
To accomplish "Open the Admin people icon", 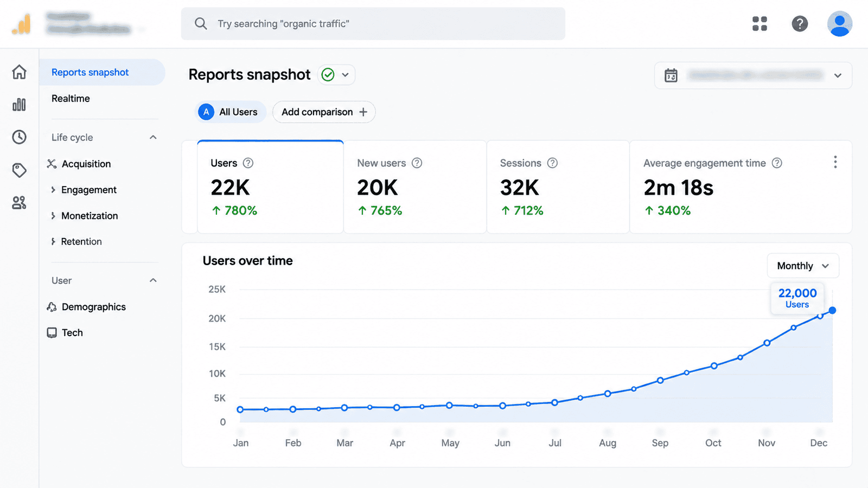I will pyautogui.click(x=20, y=203).
